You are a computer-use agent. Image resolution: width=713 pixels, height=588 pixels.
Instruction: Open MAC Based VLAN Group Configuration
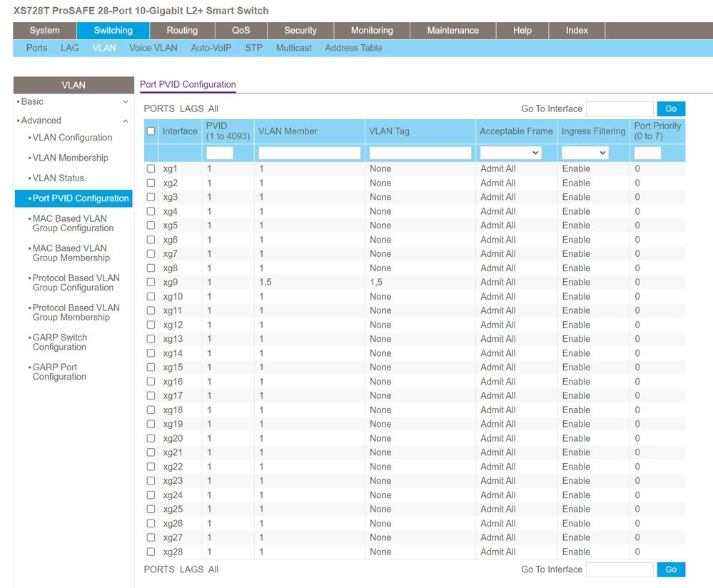tap(73, 223)
